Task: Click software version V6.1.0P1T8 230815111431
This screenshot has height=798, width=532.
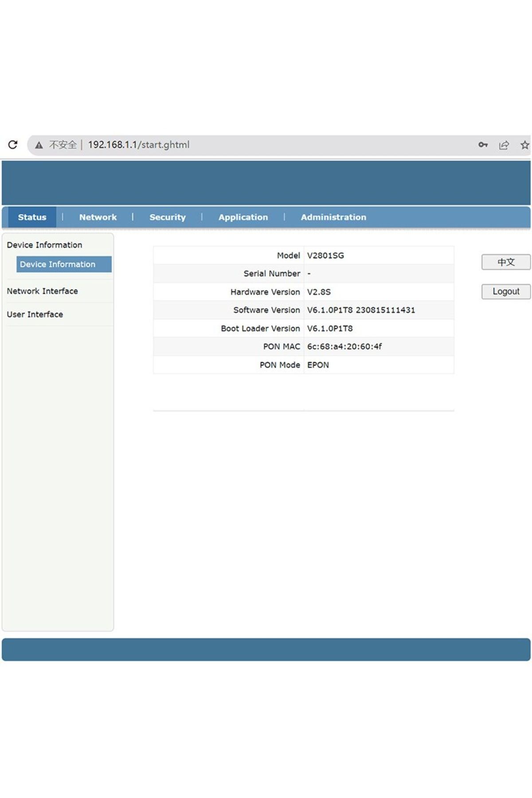Action: [x=361, y=310]
